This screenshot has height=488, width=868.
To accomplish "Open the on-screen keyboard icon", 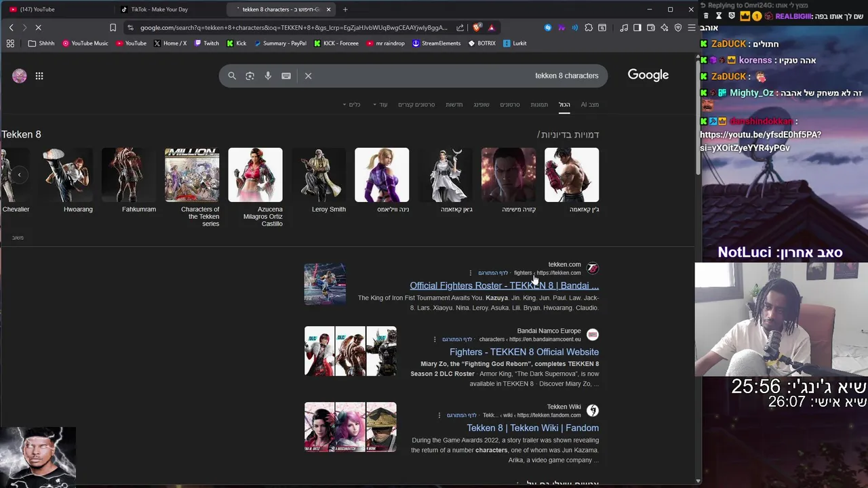I will pyautogui.click(x=286, y=76).
